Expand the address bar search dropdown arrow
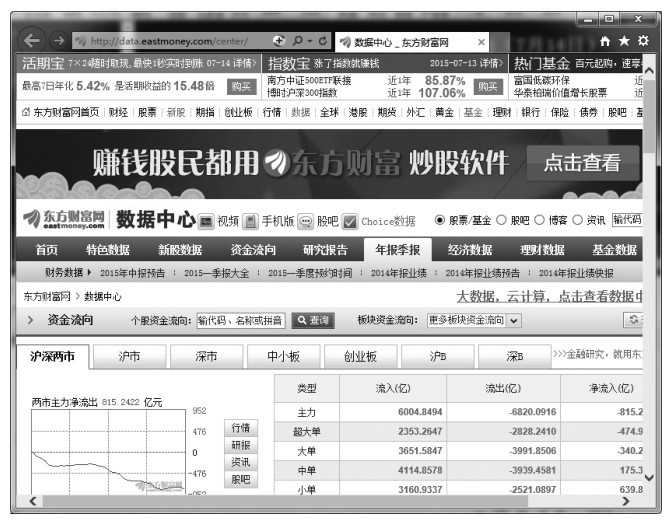This screenshot has height=523, width=672. (309, 41)
